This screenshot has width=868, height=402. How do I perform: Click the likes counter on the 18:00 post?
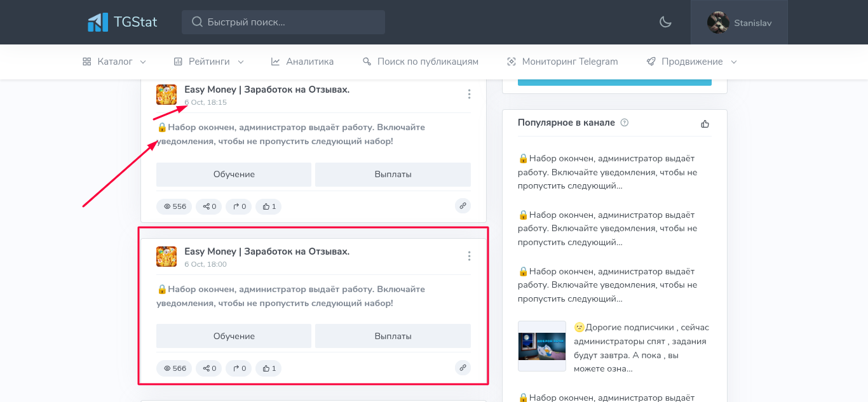pos(269,368)
